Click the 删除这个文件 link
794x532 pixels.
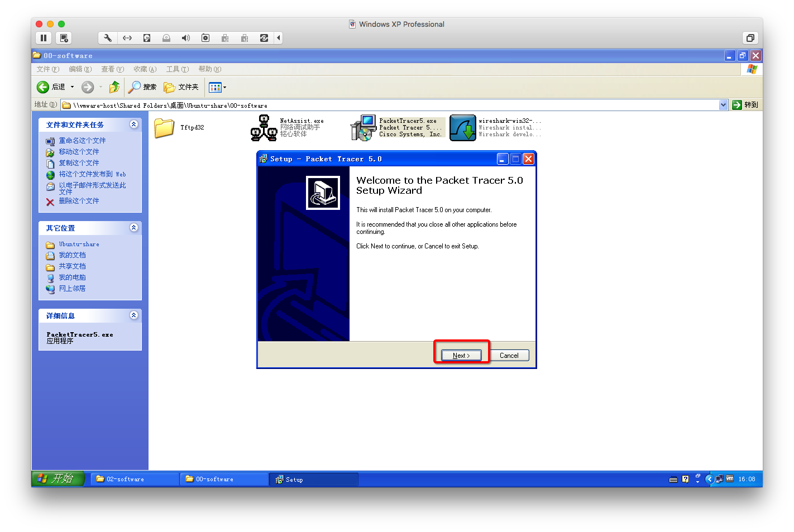pyautogui.click(x=79, y=201)
